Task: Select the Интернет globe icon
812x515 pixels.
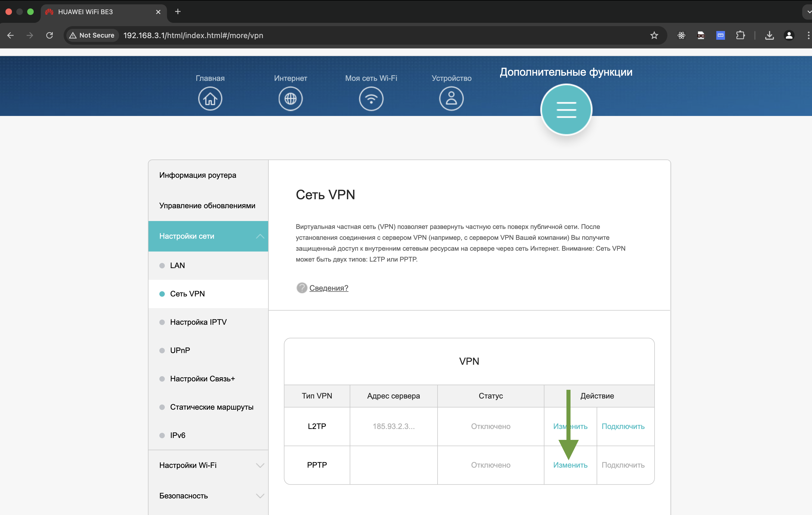Action: 290,98
